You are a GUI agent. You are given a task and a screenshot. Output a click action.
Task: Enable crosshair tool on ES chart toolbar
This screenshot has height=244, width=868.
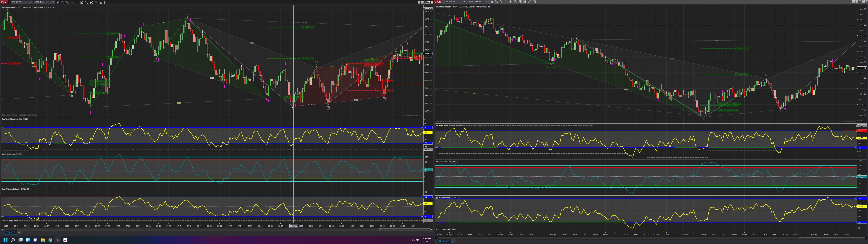77,2
